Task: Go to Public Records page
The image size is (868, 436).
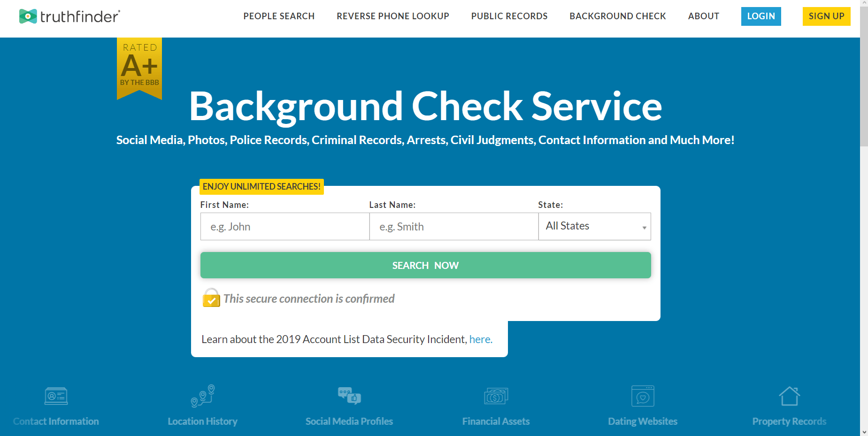Action: 509,16
